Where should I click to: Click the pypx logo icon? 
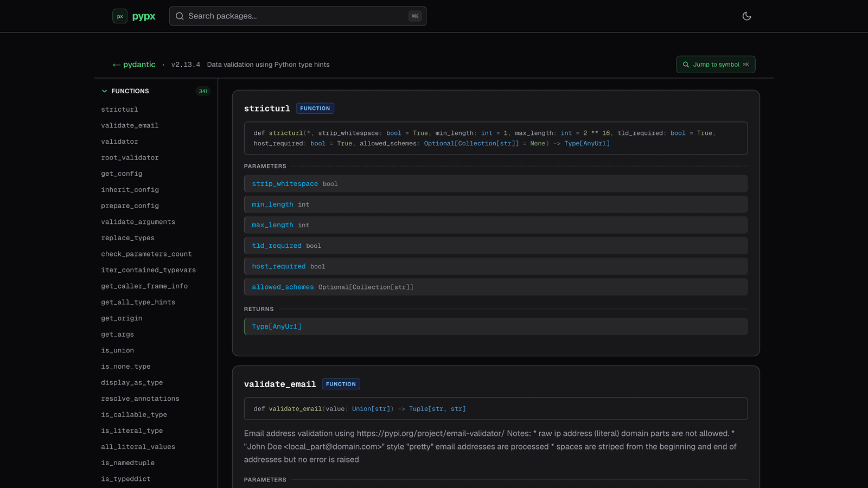(120, 16)
